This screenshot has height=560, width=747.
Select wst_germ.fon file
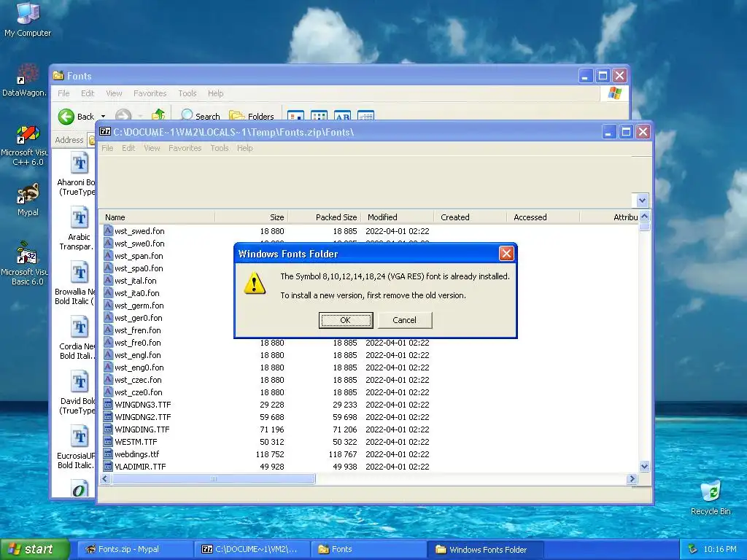(x=134, y=306)
